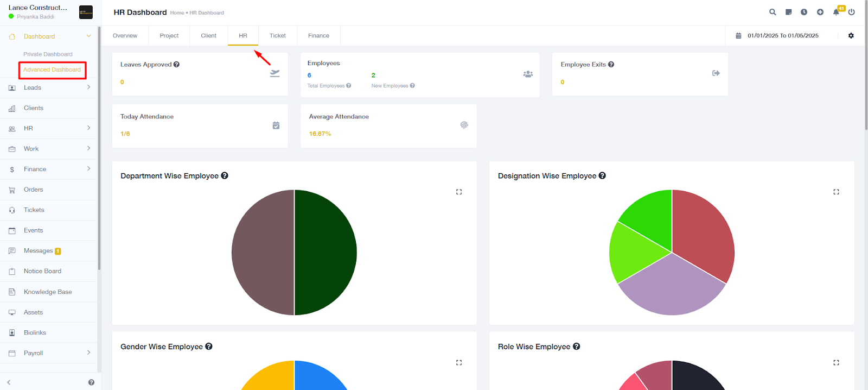The height and width of the screenshot is (390, 868).
Task: Click Designation Wise Employee help icon
Action: click(x=602, y=176)
